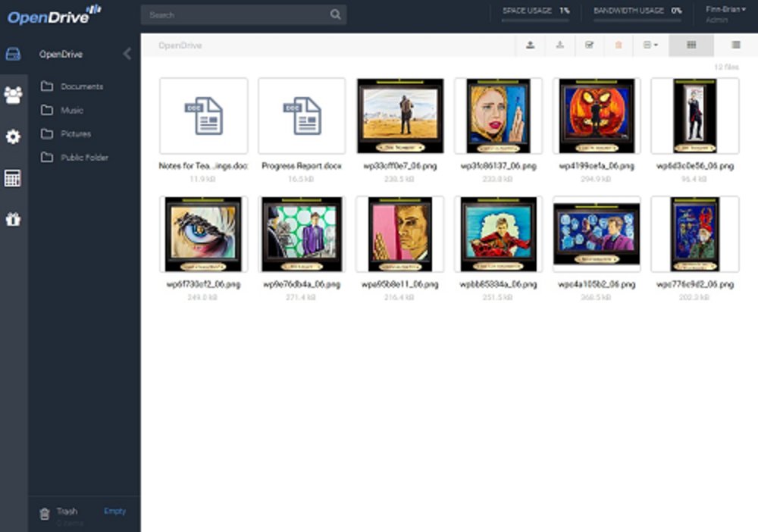Click the OpenDrive breadcrumb

180,45
